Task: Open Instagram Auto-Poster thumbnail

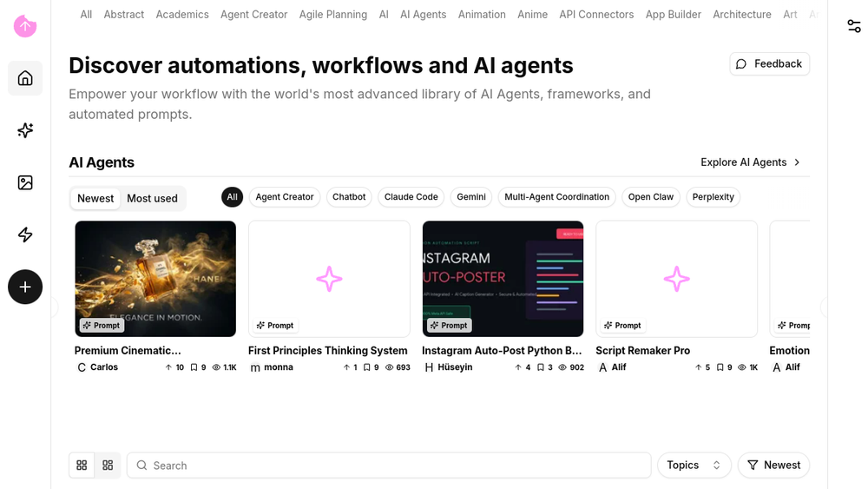Action: click(503, 279)
